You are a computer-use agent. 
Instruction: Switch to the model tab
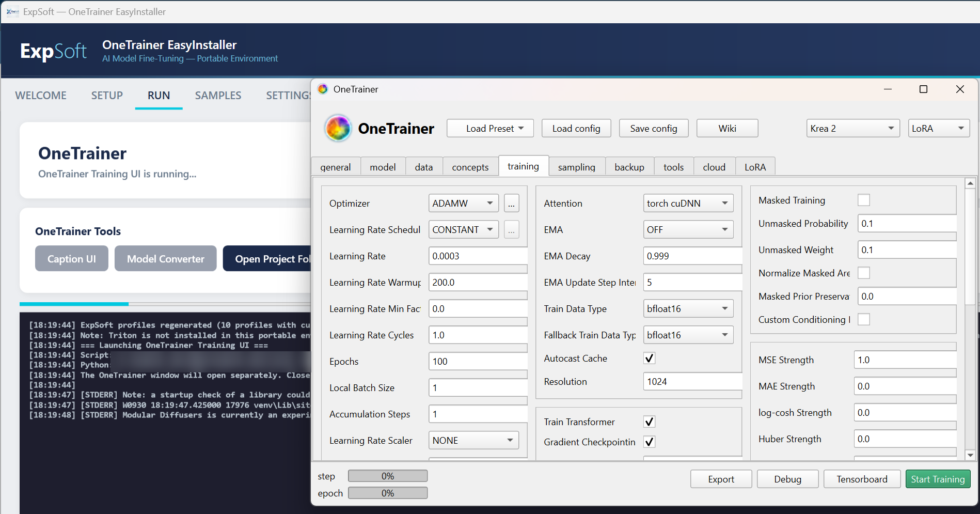point(383,167)
